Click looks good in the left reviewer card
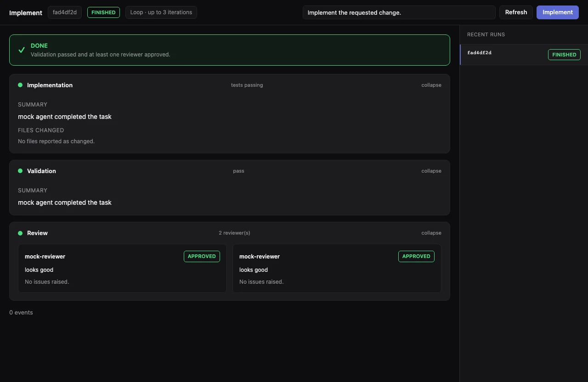The image size is (588, 382). [x=39, y=270]
